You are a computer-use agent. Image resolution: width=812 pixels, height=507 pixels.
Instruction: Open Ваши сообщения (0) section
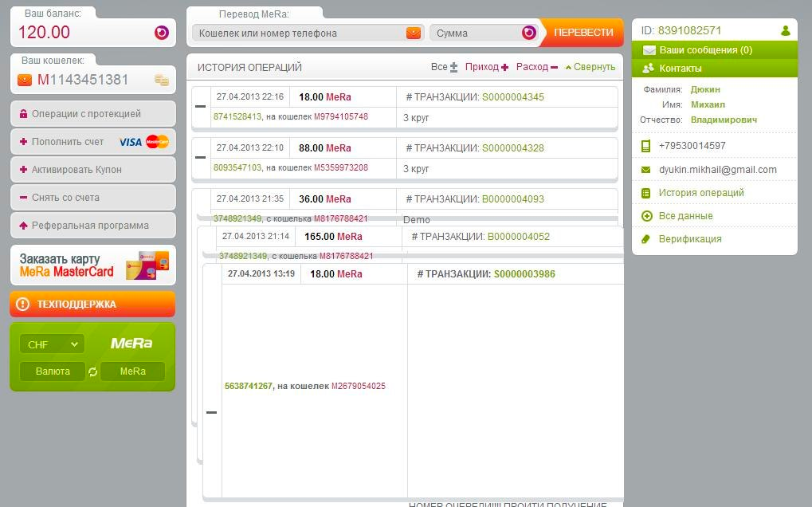click(715, 50)
